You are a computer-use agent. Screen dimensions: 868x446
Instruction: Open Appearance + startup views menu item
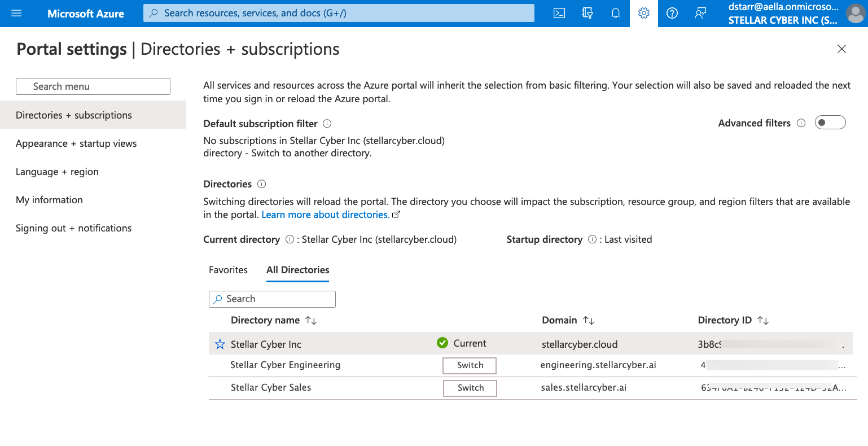click(76, 143)
